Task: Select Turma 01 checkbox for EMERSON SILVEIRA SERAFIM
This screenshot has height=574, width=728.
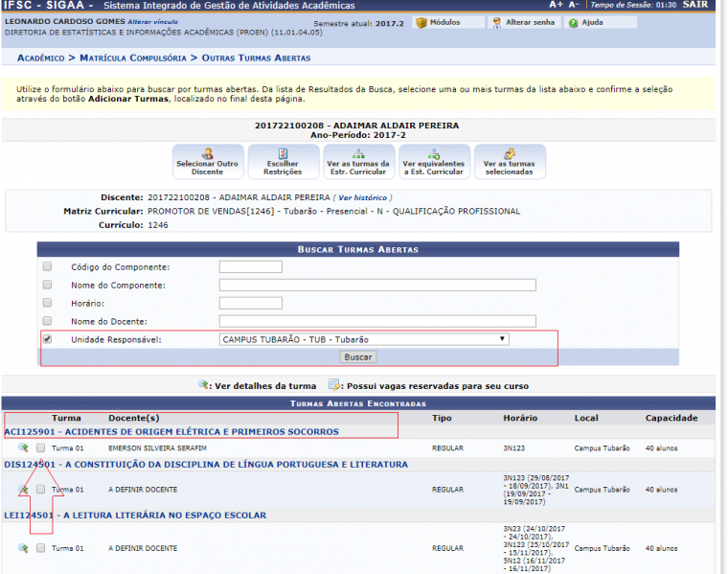Action: tap(40, 448)
